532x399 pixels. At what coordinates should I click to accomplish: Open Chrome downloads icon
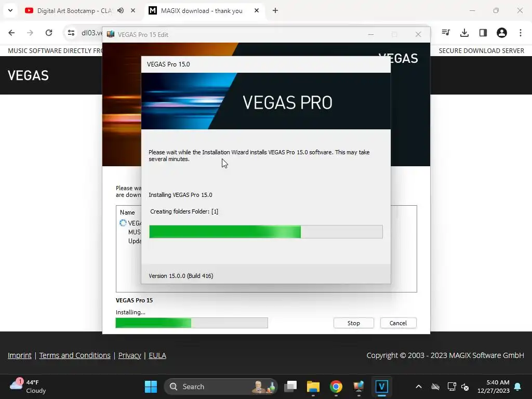(x=464, y=33)
